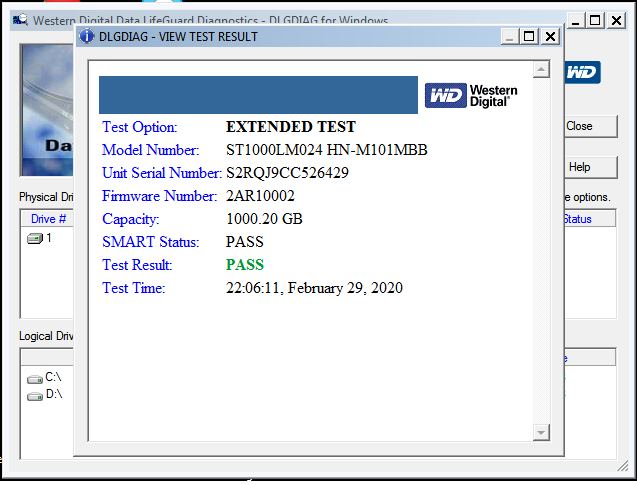This screenshot has width=637, height=484.
Task: Click the DLGDIAG info icon in the dialog title bar
Action: [86, 36]
